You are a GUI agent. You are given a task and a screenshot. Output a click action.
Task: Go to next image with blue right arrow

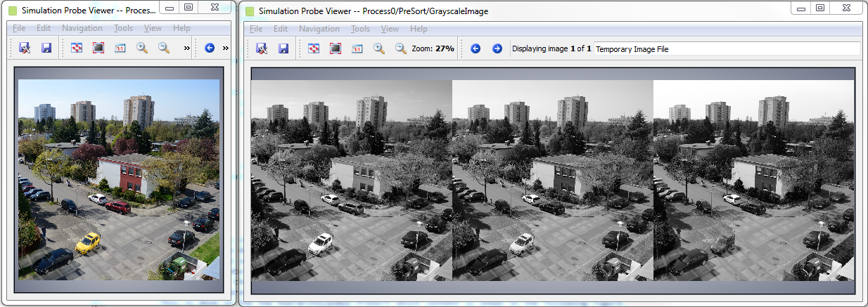click(x=497, y=48)
